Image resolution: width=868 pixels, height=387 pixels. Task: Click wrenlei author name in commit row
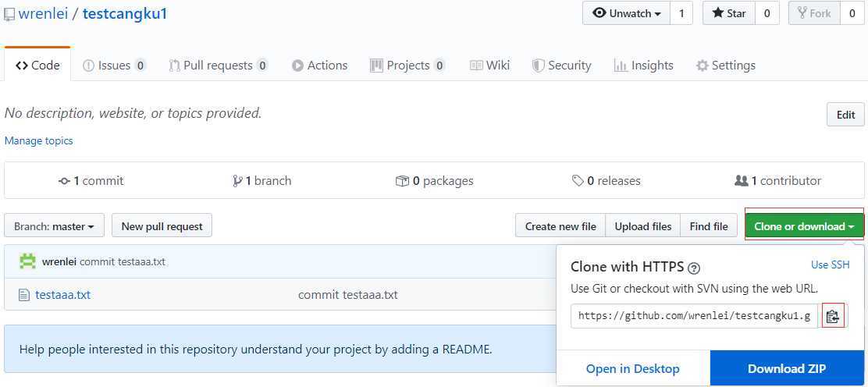click(x=59, y=262)
